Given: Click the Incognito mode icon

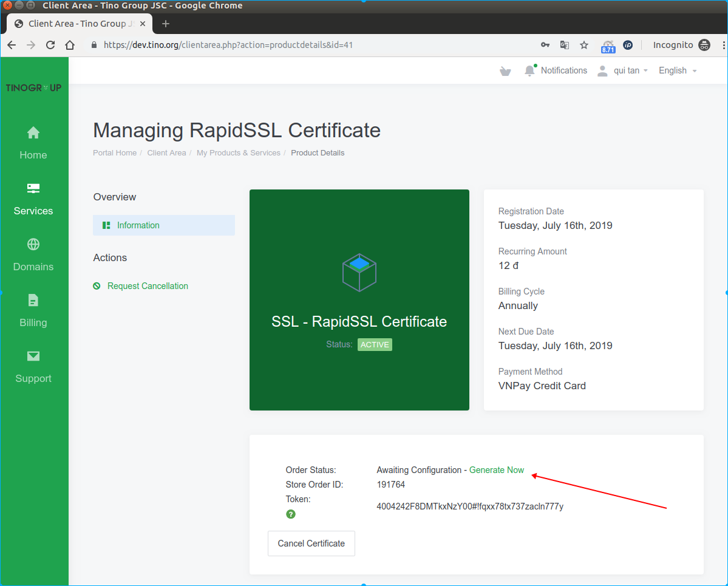Looking at the screenshot, I should pos(704,45).
